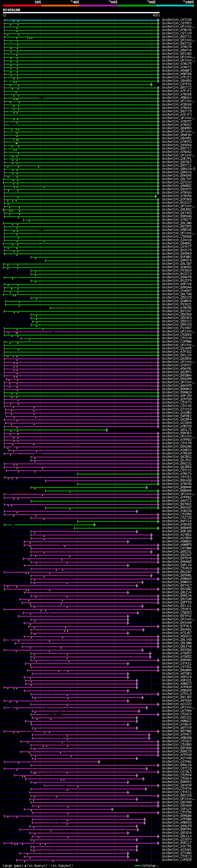Click the yellow gap triangle in the legend

click(25, 866)
